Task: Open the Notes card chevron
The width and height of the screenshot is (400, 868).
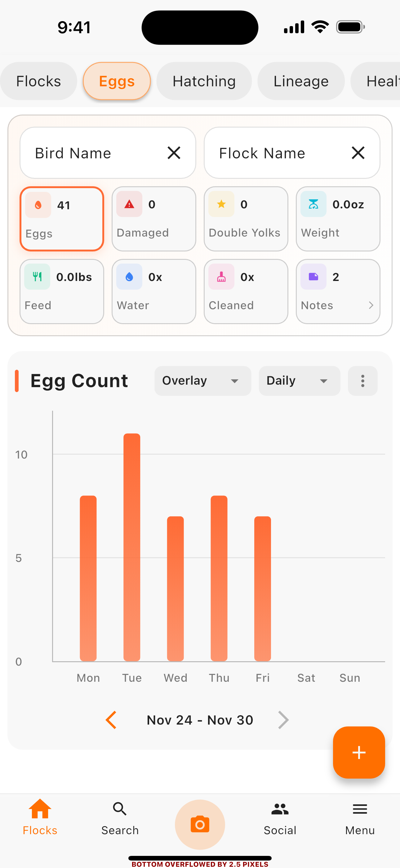Action: (x=370, y=305)
